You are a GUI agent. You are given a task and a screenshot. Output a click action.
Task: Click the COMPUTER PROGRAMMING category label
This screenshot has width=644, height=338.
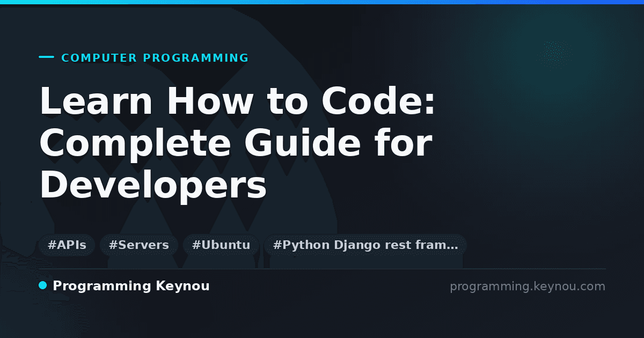(155, 58)
